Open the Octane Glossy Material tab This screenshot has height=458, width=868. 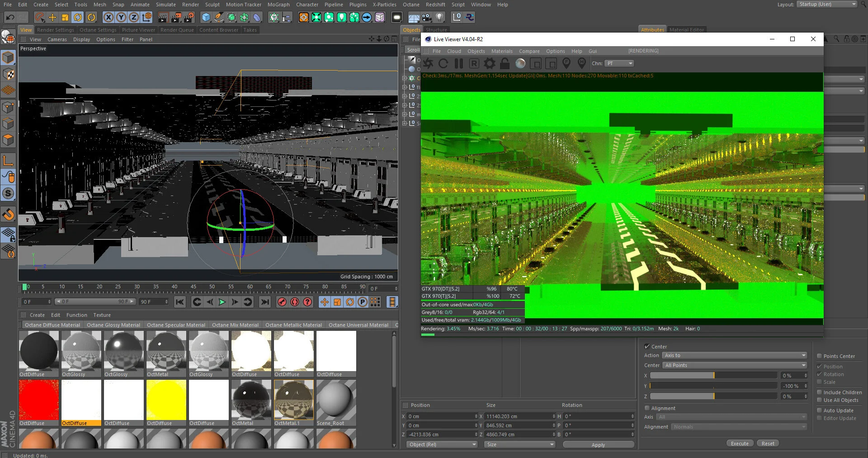click(x=113, y=325)
